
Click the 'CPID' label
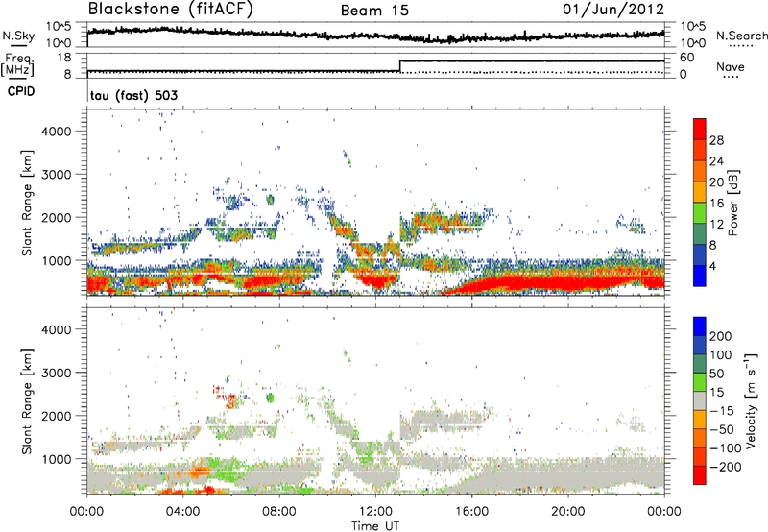click(x=21, y=91)
